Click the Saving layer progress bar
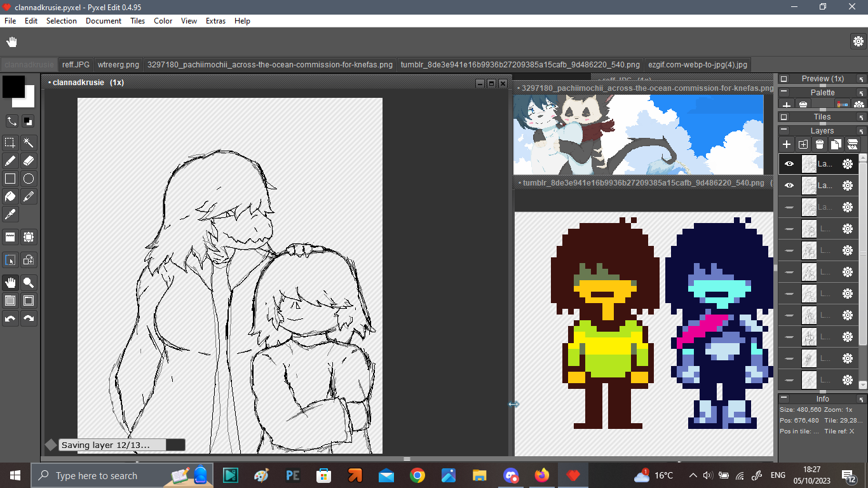 pos(122,445)
